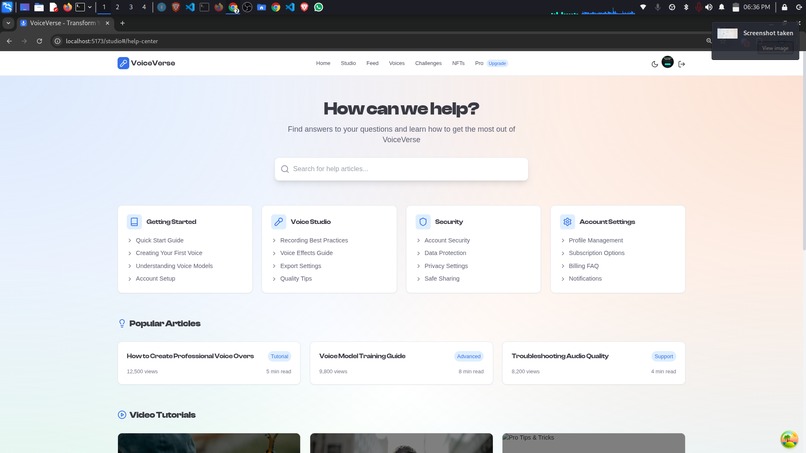Open Understanding Voice Models link
The width and height of the screenshot is (806, 453).
[174, 266]
